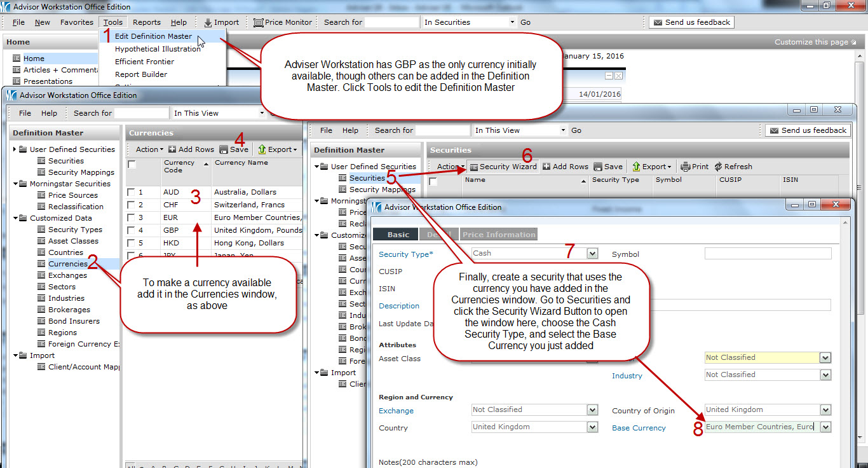Open the Tools menu
Screen dimensions: 868x468
tap(113, 22)
